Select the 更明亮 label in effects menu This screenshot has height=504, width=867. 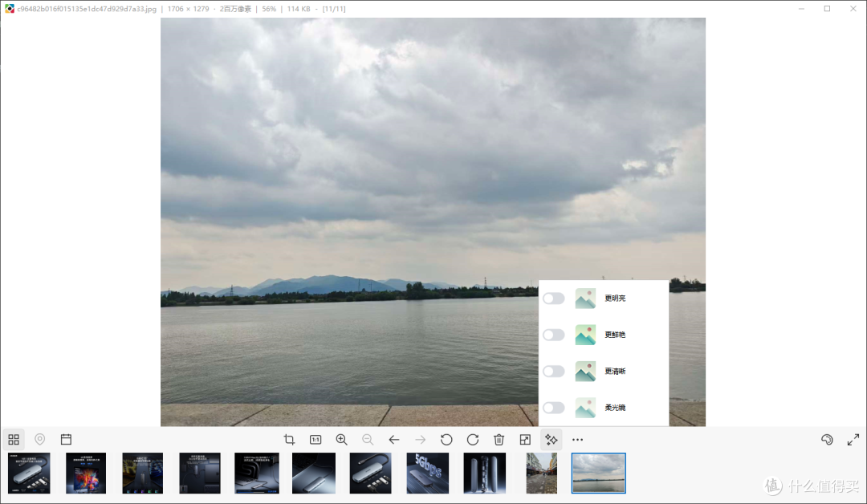[615, 299]
